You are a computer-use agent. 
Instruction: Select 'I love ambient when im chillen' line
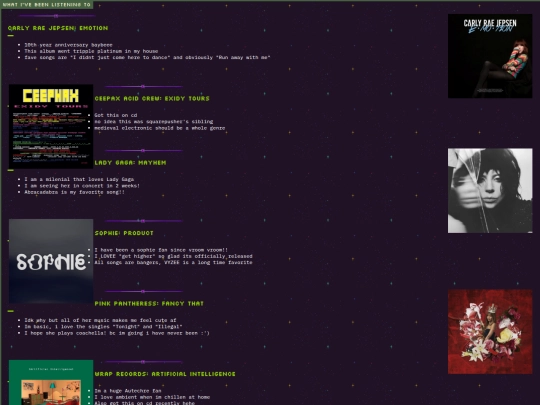(152, 397)
